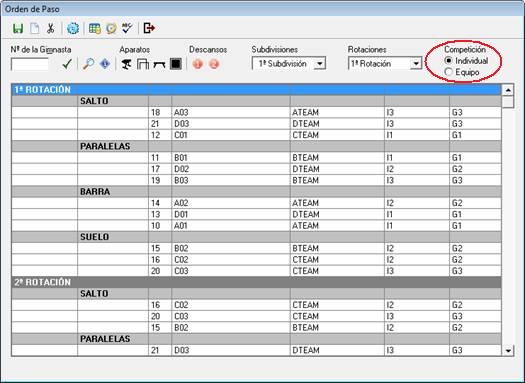Image resolution: width=525 pixels, height=383 pixels.
Task: Select row 20 C03 under Suelo
Action: point(256,271)
